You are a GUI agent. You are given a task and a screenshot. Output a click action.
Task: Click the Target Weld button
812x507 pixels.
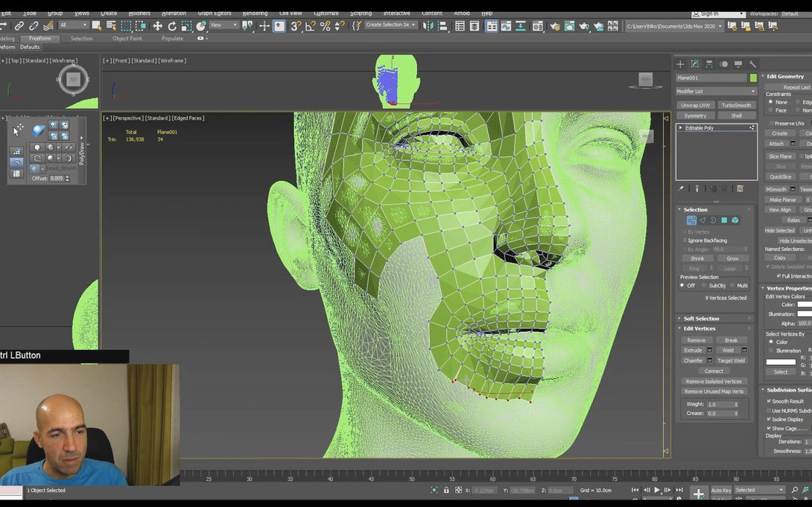pos(732,360)
